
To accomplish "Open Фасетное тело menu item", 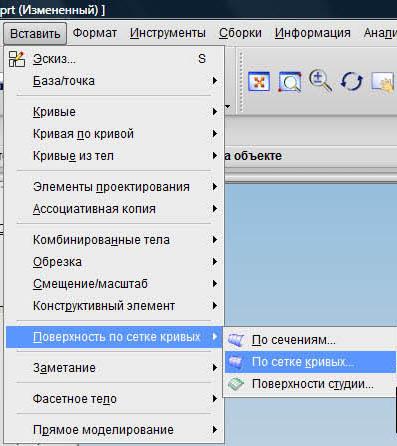I will (114, 399).
